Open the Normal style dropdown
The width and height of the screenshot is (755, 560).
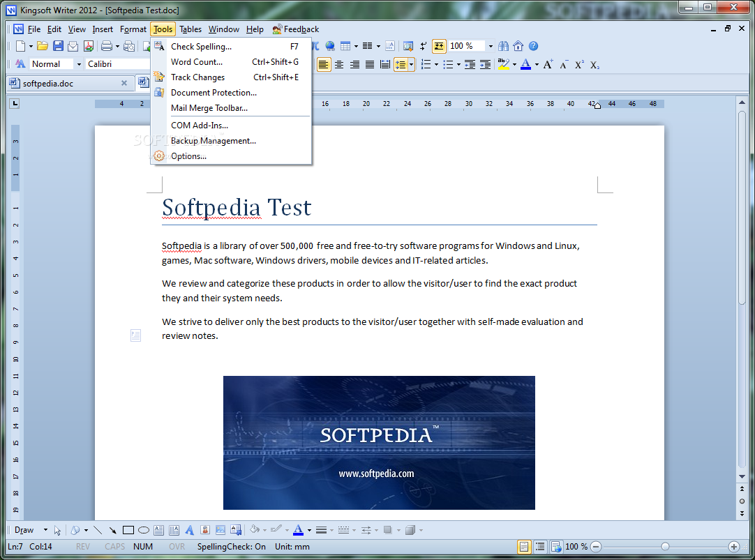click(79, 64)
